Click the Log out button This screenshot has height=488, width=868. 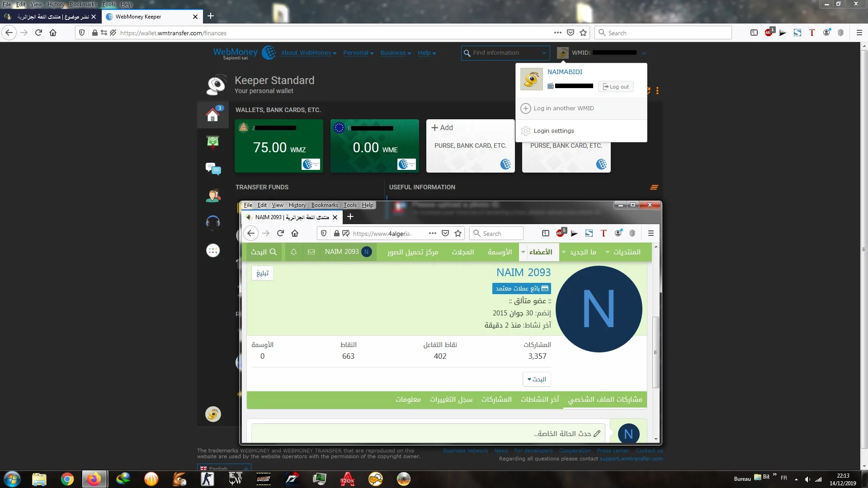point(616,87)
